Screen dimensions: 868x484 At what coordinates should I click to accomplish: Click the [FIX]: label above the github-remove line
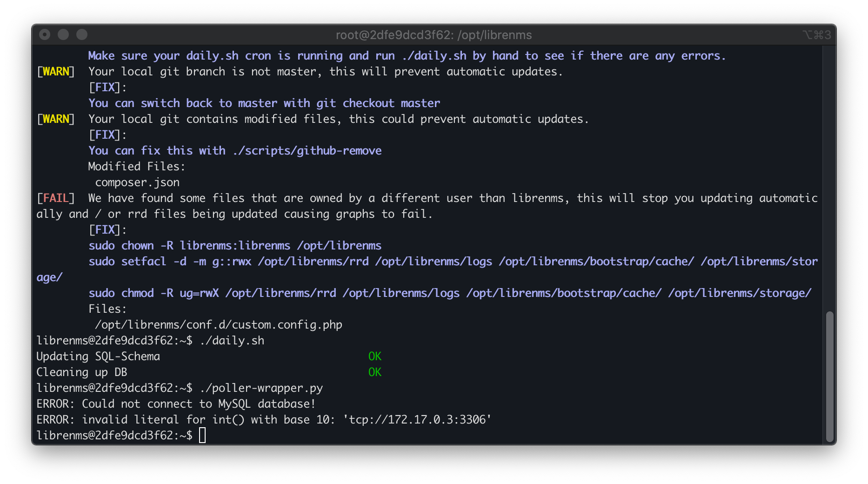pyautogui.click(x=107, y=135)
